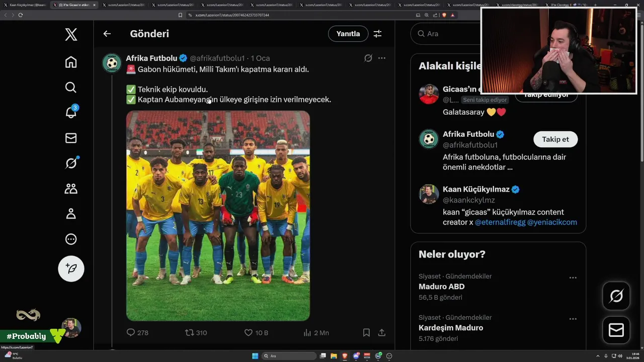Open communities icon in sidebar

coord(71,189)
